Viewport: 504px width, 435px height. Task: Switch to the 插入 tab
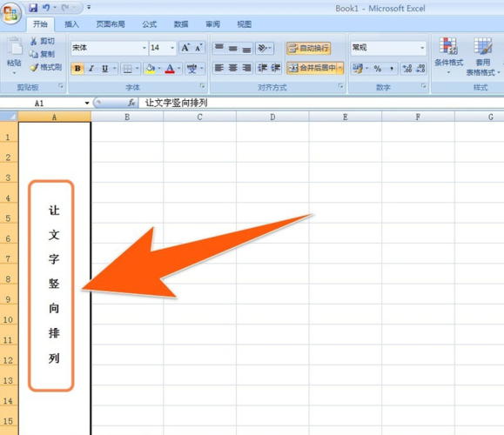(x=71, y=24)
